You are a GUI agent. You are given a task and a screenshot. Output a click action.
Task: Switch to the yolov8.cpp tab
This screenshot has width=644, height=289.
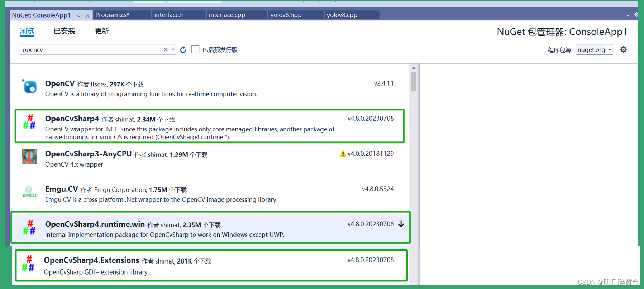(x=352, y=15)
